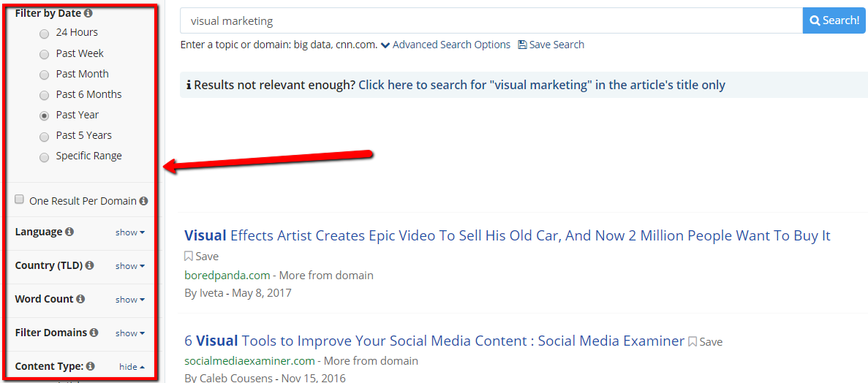
Task: Select the Specific Range radio option
Action: 45,156
